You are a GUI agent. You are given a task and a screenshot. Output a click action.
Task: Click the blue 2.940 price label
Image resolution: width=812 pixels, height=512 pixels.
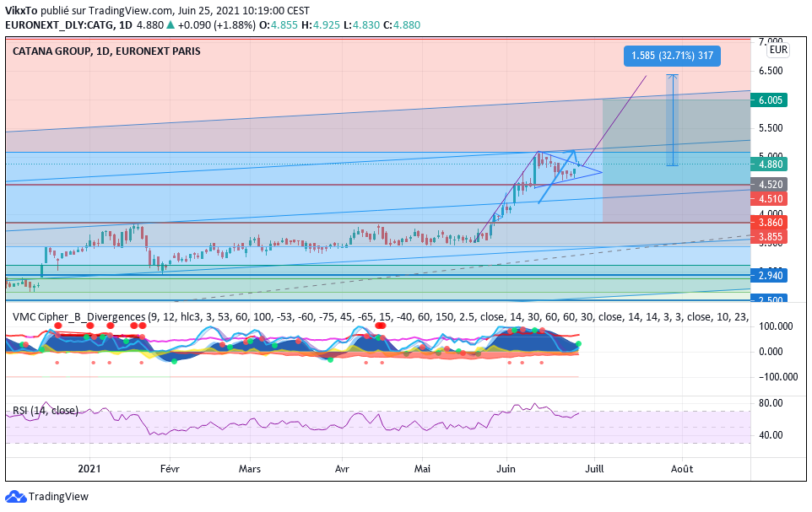[769, 276]
